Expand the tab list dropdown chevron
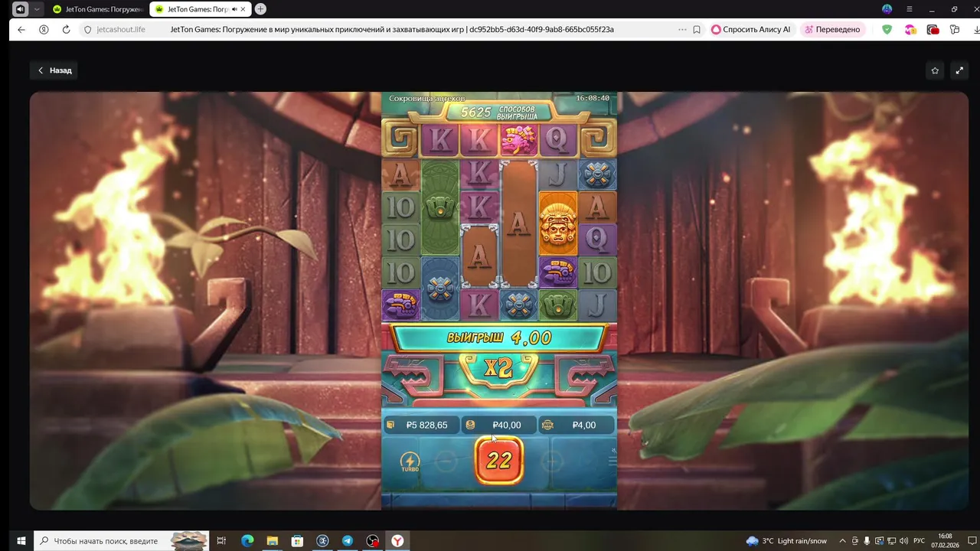 click(x=38, y=9)
